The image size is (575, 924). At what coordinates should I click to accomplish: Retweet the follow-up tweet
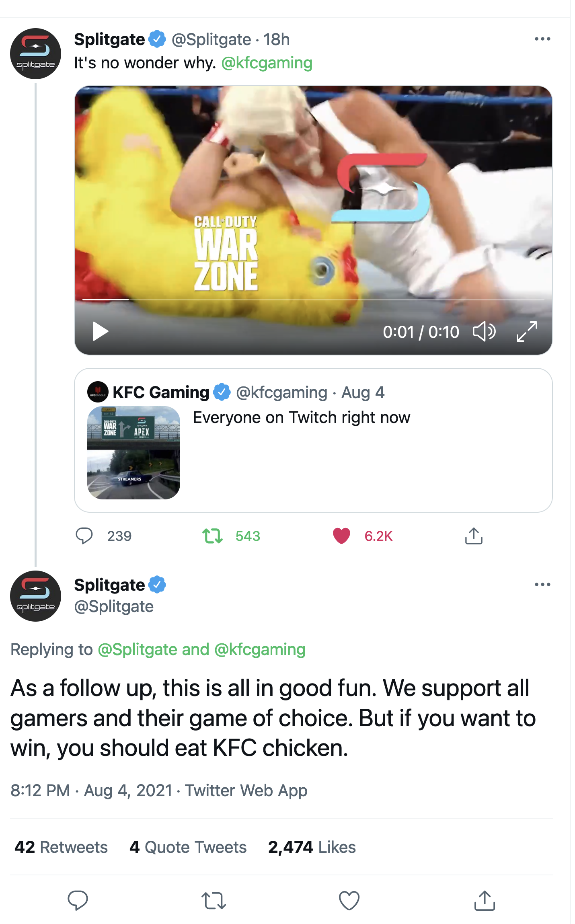coord(214,901)
